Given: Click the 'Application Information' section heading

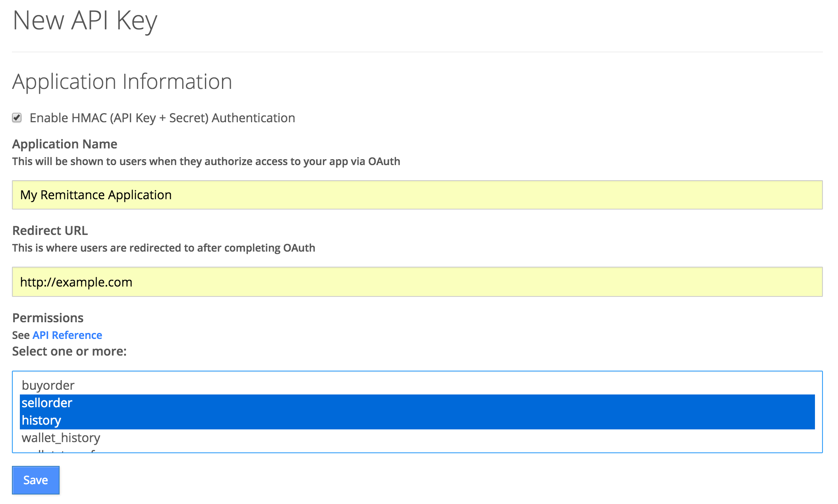Looking at the screenshot, I should tap(122, 82).
